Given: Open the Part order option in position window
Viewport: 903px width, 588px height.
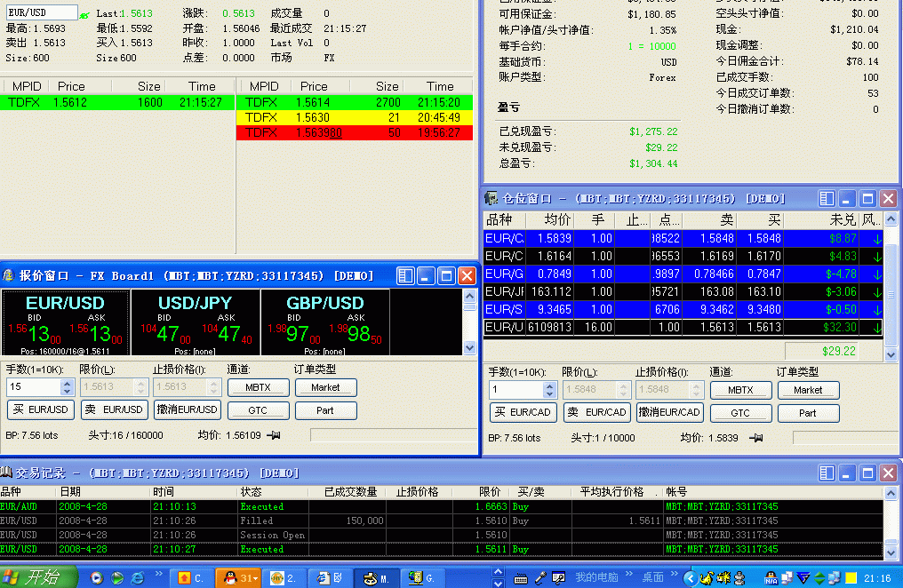Looking at the screenshot, I should (x=808, y=413).
